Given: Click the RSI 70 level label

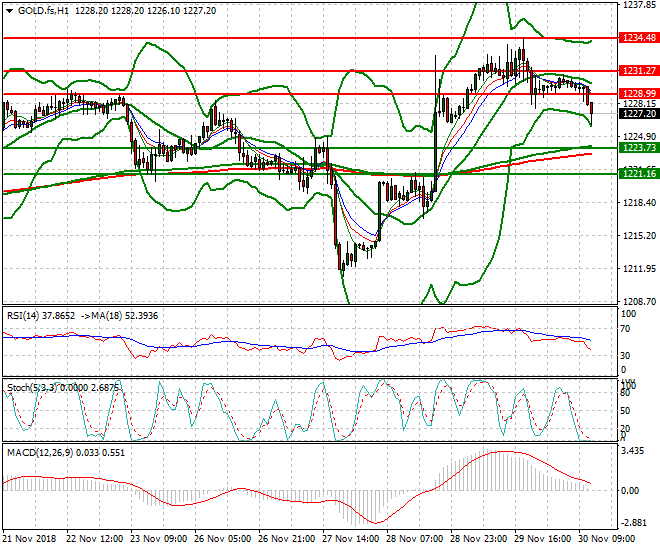Looking at the screenshot, I should click(625, 329).
